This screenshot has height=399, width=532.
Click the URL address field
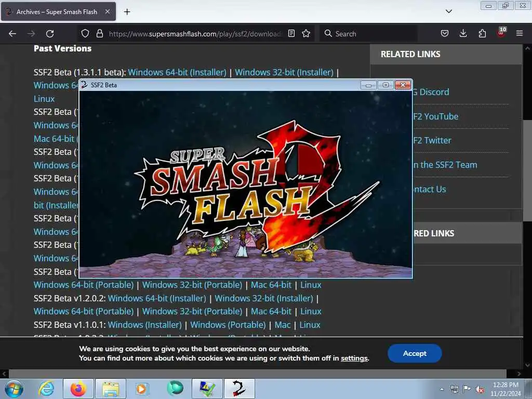click(x=195, y=34)
